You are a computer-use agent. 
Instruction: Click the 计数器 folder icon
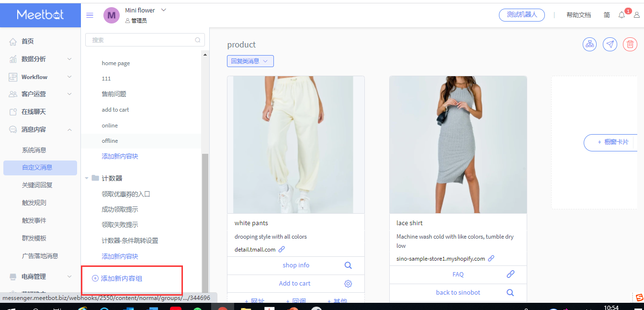pos(95,178)
